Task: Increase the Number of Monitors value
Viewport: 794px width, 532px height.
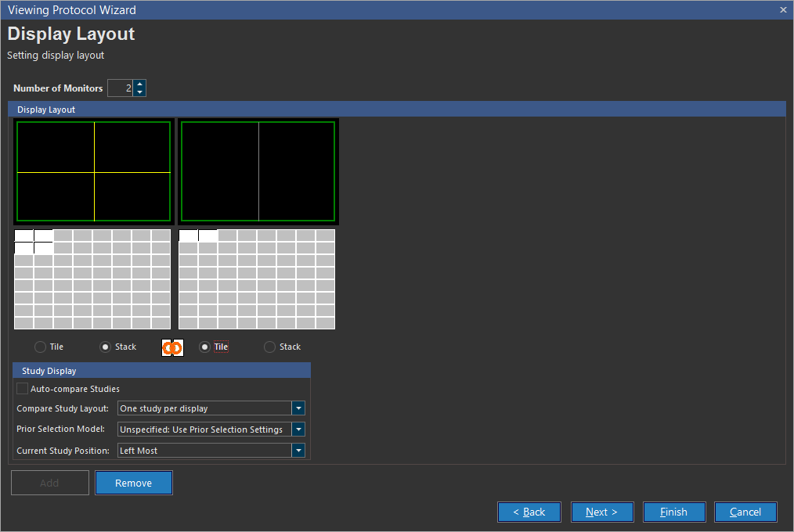Action: click(x=139, y=84)
